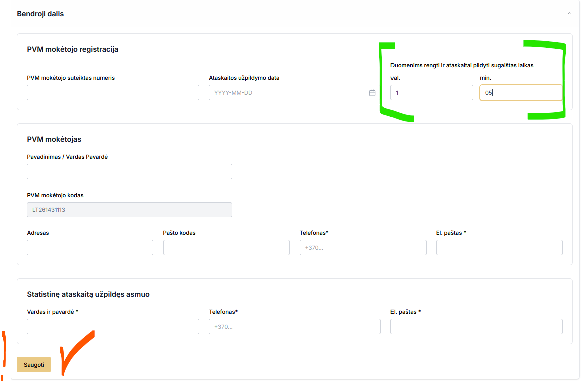Click the Saugoti button
The image size is (588, 383).
34,364
